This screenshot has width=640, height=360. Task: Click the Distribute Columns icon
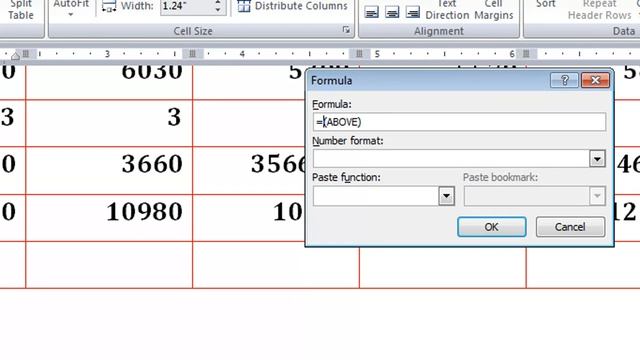pyautogui.click(x=244, y=6)
